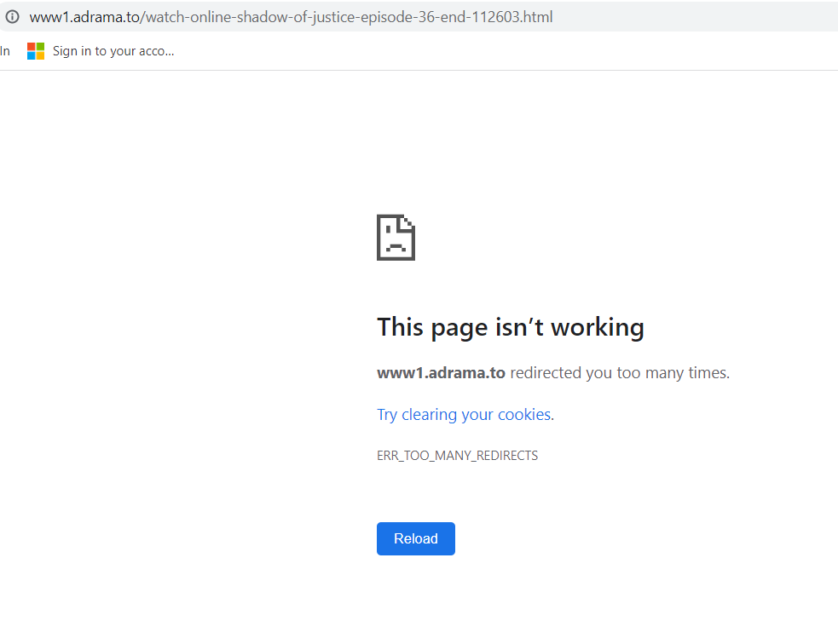Focus the address bar URL field
Image resolution: width=838 pixels, height=644 pixels.
tap(682, 17)
